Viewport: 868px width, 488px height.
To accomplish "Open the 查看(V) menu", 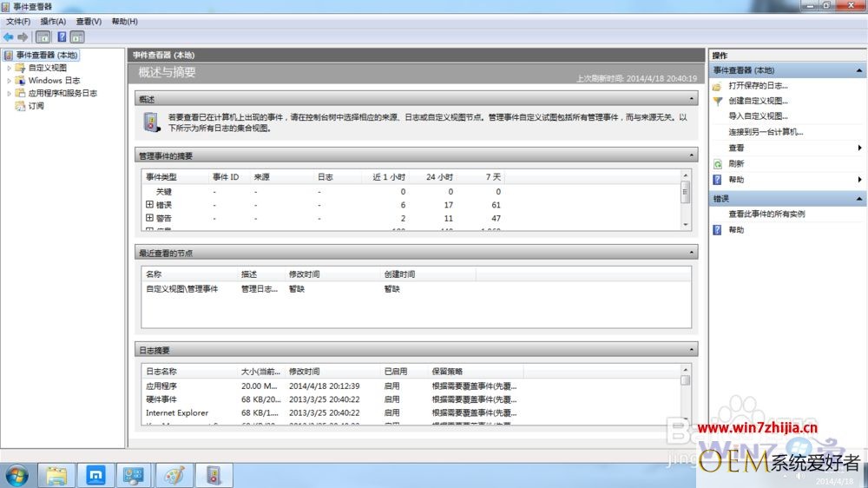I will tap(89, 21).
